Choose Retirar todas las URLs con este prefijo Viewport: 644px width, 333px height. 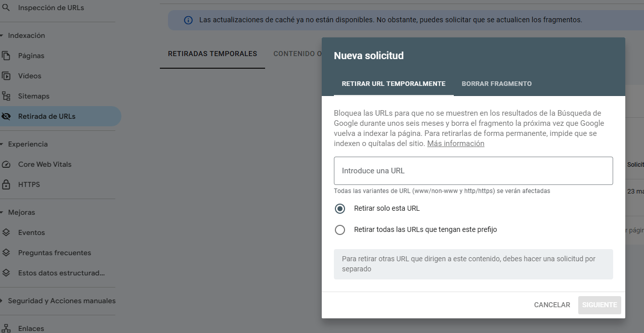click(339, 230)
